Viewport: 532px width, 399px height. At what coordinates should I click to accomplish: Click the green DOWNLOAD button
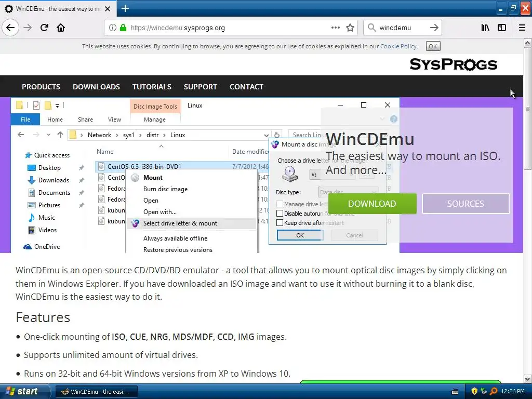372,204
